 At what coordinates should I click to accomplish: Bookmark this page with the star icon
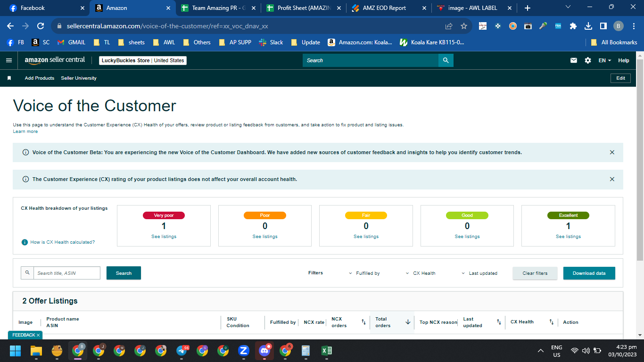[464, 26]
